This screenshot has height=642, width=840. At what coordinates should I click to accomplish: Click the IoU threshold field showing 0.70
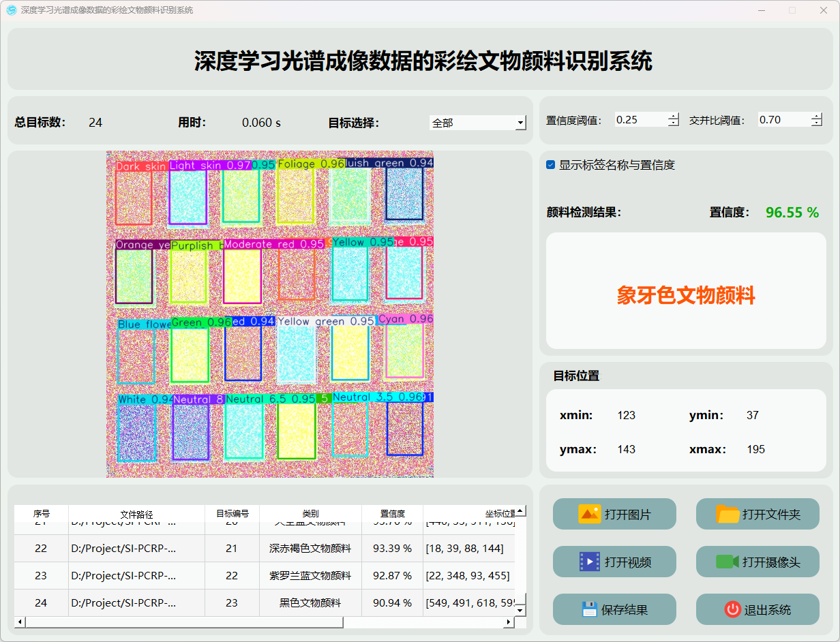783,120
